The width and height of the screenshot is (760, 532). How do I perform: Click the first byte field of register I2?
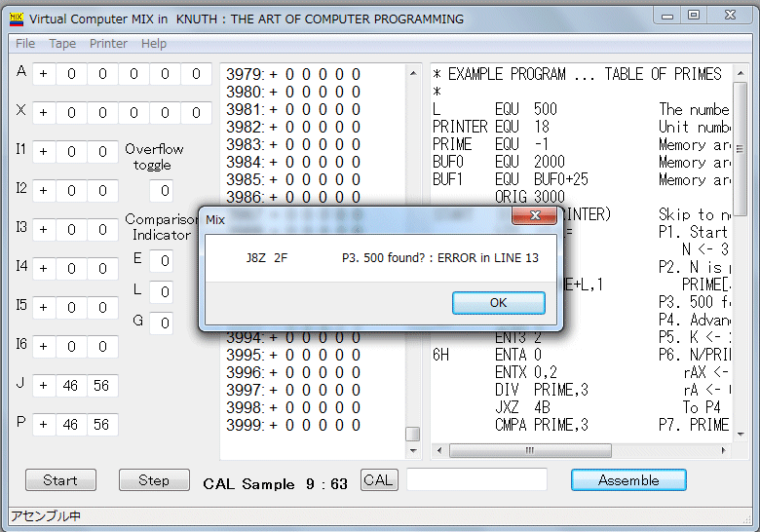point(71,191)
